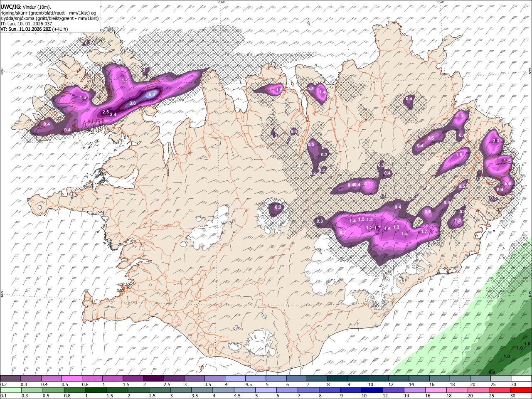This screenshot has height=399, width=532.
Task: Pick pale green bottom swatch between 0.1 and 0.3
Action: click(x=10, y=390)
